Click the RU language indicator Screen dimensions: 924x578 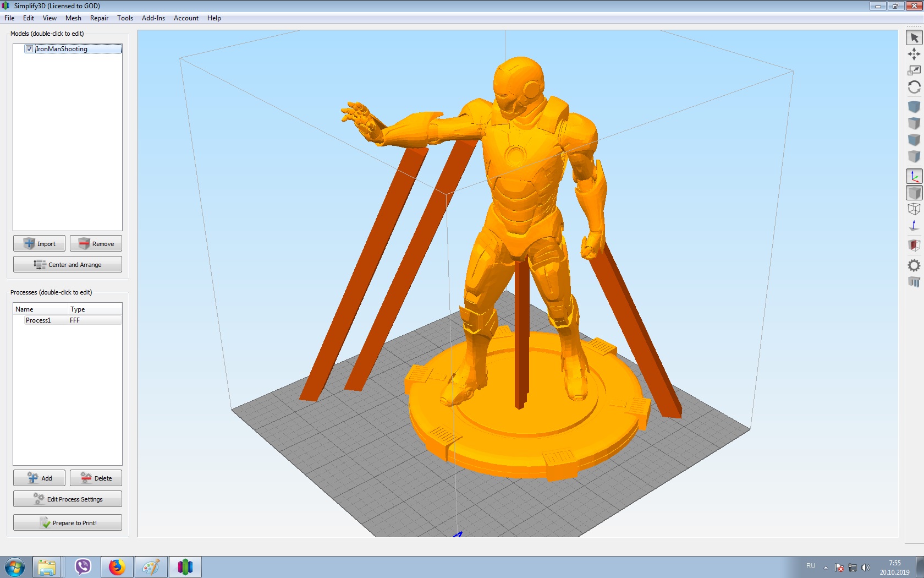pyautogui.click(x=810, y=566)
